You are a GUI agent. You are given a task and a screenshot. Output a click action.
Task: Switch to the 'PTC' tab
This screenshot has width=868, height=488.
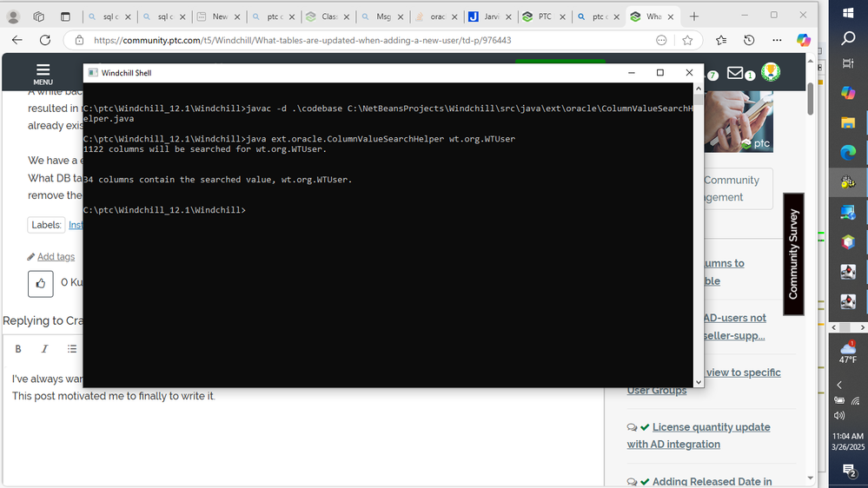tap(546, 16)
